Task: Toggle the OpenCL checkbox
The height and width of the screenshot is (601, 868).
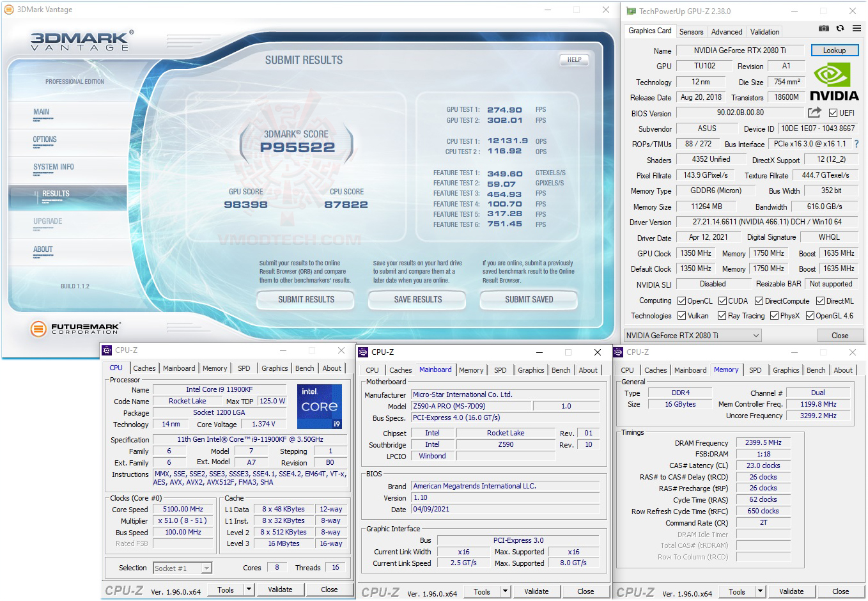Action: pos(681,301)
